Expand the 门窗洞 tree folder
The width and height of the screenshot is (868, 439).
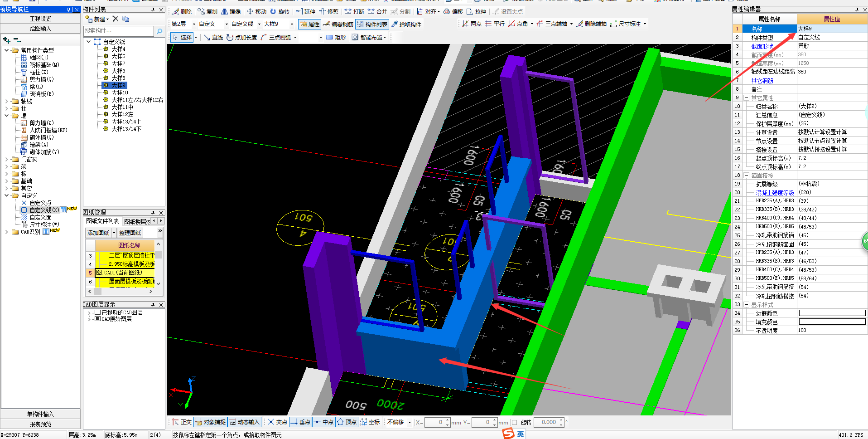(6, 159)
